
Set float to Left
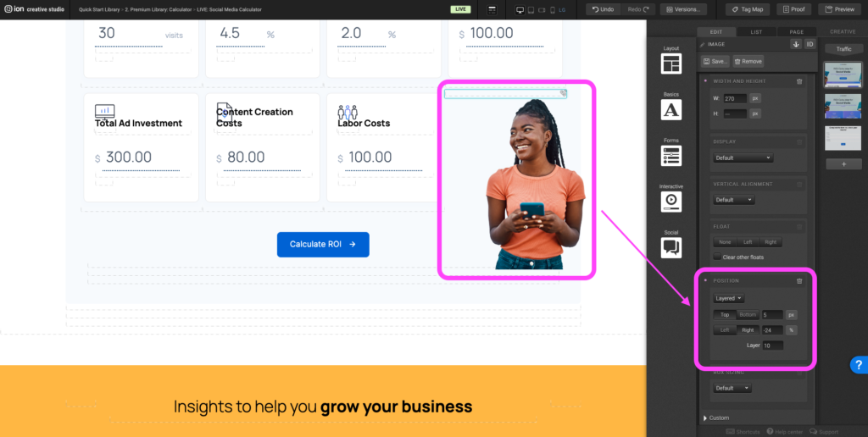748,242
